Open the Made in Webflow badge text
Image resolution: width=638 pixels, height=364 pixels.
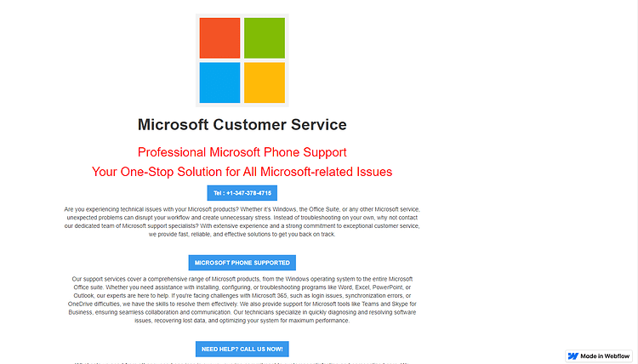tap(605, 355)
